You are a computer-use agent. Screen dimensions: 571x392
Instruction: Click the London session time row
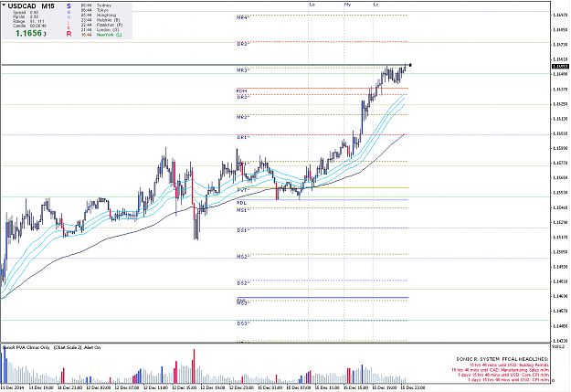pos(100,30)
